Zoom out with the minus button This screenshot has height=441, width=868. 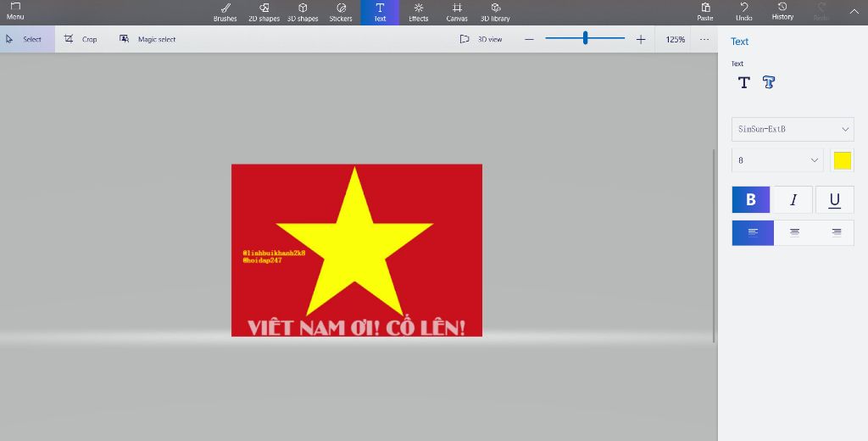coord(529,39)
